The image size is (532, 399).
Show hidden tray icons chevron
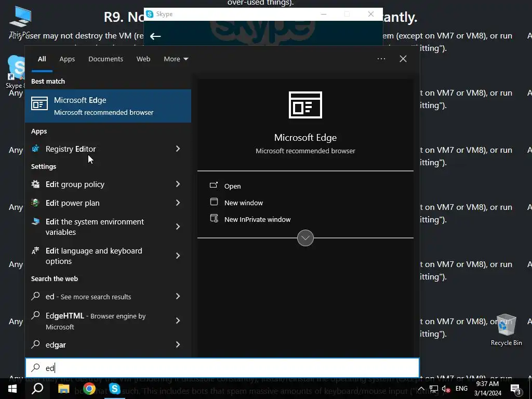[x=421, y=389]
